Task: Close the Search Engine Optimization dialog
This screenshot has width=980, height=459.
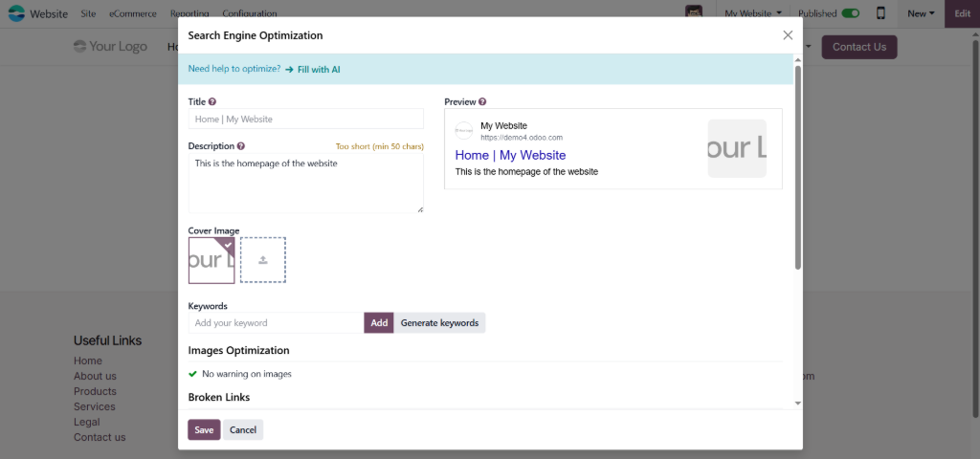Action: [788, 35]
